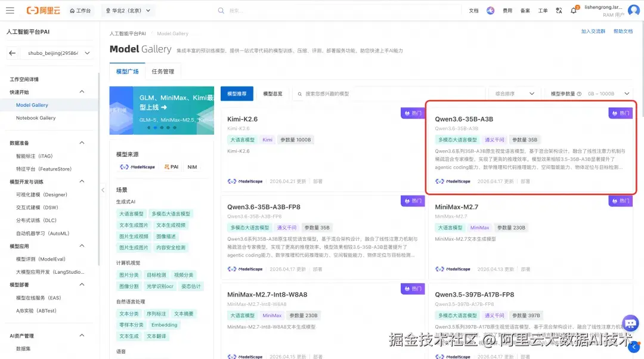Image resolution: width=644 pixels, height=359 pixels.
Task: Switch to the 模型广场 tab
Action: (128, 72)
